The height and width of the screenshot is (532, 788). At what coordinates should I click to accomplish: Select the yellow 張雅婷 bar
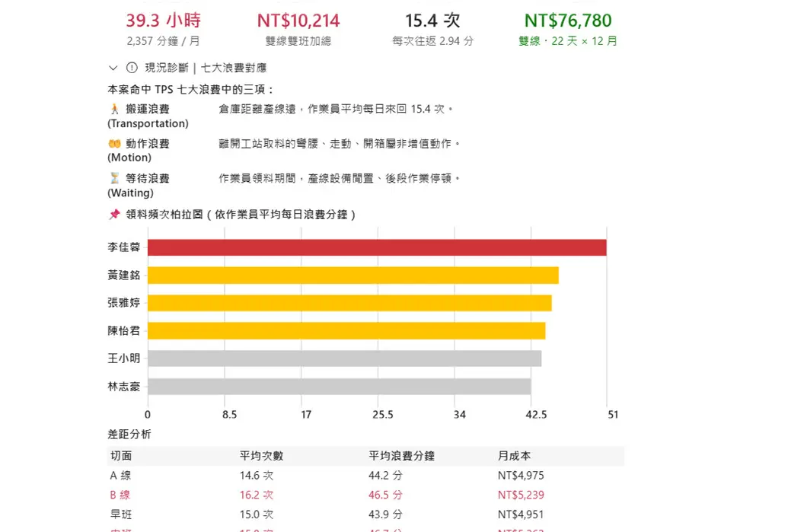pos(349,303)
